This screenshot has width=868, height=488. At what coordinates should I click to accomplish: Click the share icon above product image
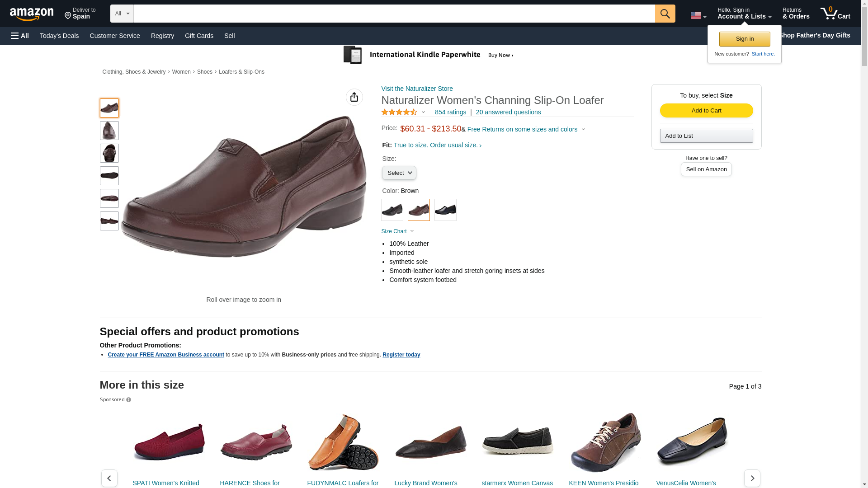[x=354, y=97]
